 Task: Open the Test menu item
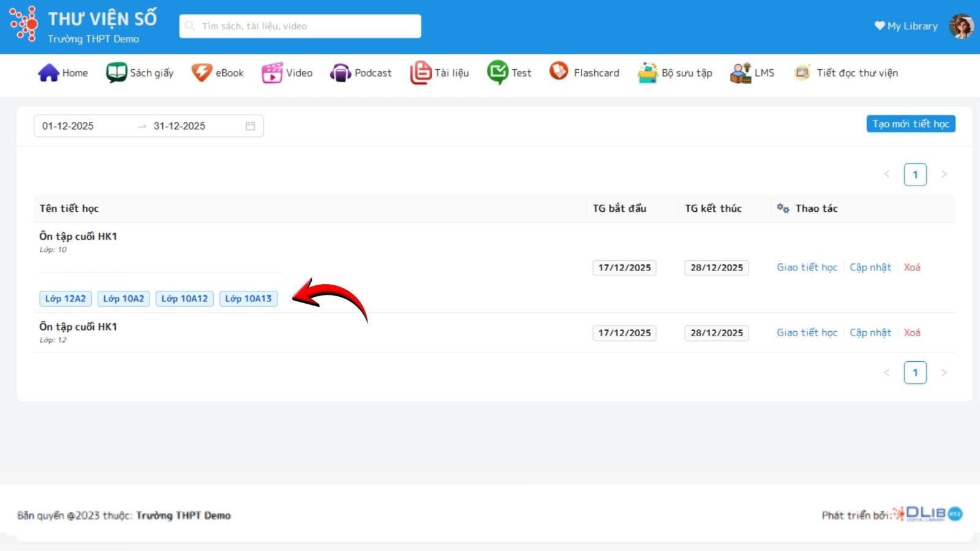coord(510,73)
